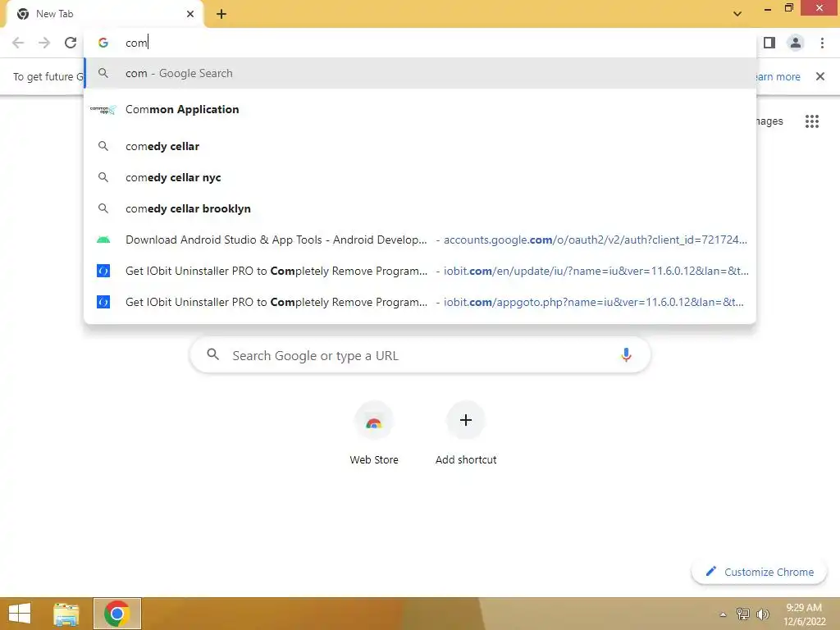Open IObit suggestion with appgoto.php URL
This screenshot has width=840, height=630.
point(421,302)
